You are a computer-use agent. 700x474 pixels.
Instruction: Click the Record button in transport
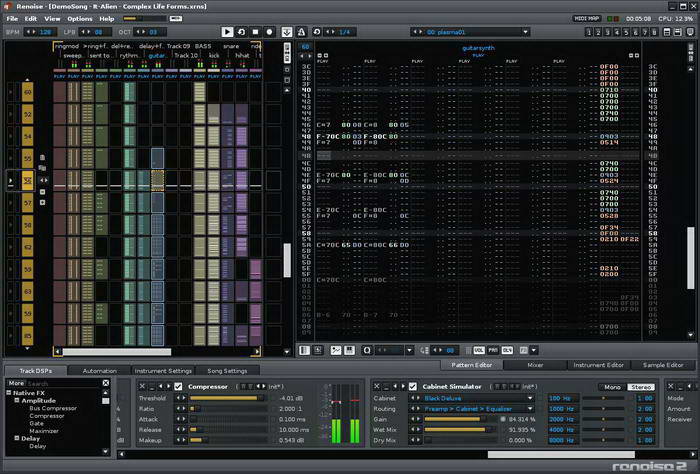pyautogui.click(x=269, y=32)
